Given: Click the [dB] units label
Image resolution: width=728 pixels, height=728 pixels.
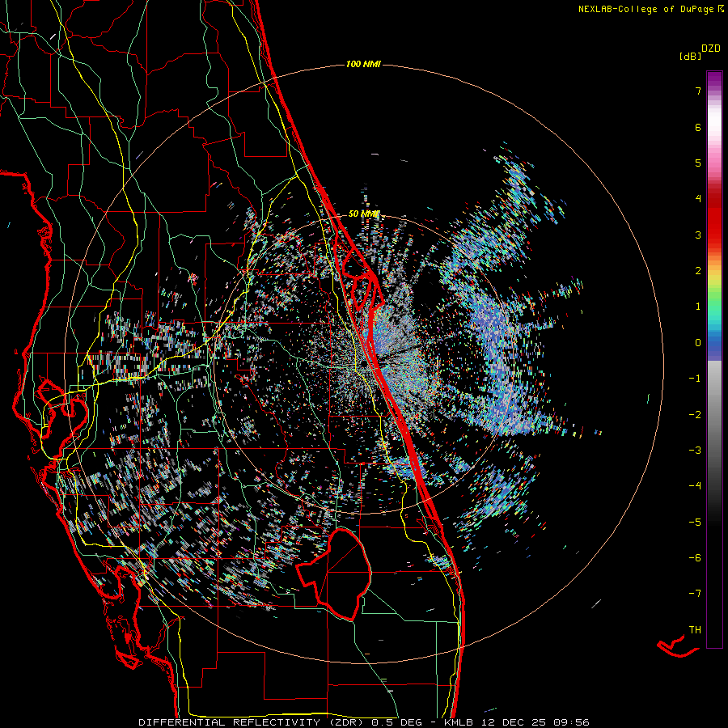Looking at the screenshot, I should pos(690,56).
